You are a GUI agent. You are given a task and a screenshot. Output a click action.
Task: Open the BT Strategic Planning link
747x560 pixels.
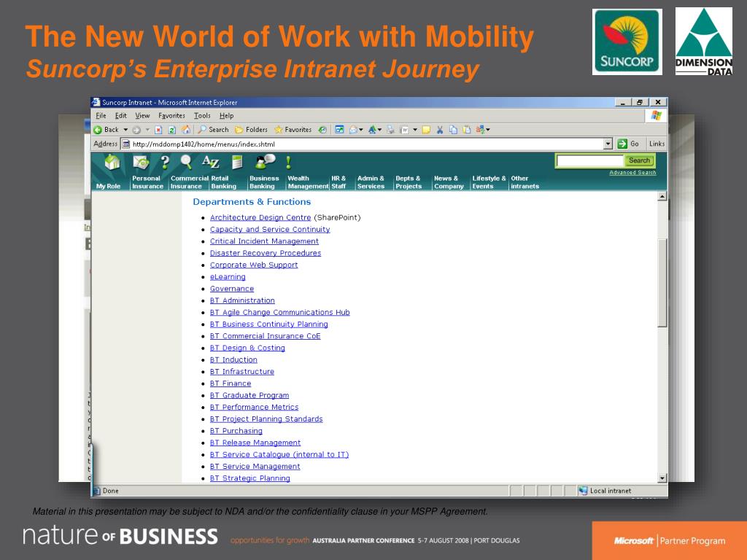click(x=249, y=478)
